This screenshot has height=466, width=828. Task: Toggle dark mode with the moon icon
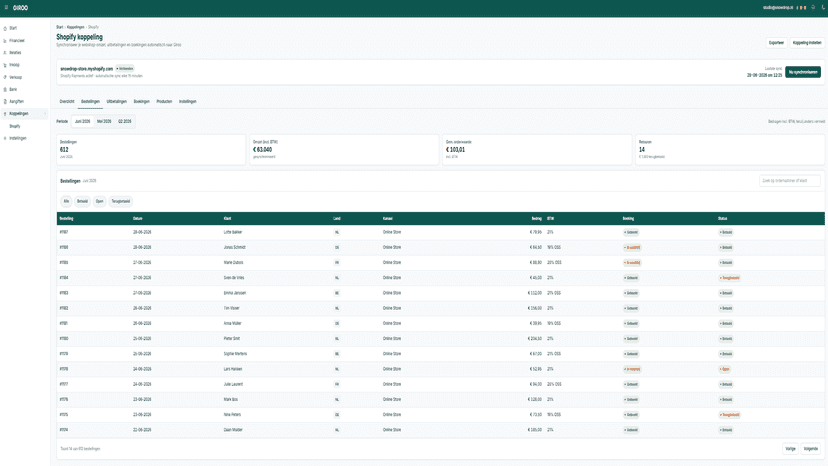click(823, 7)
